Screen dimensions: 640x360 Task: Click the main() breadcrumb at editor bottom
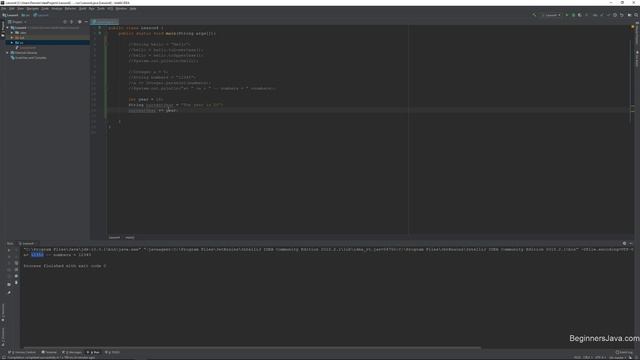tap(130, 238)
